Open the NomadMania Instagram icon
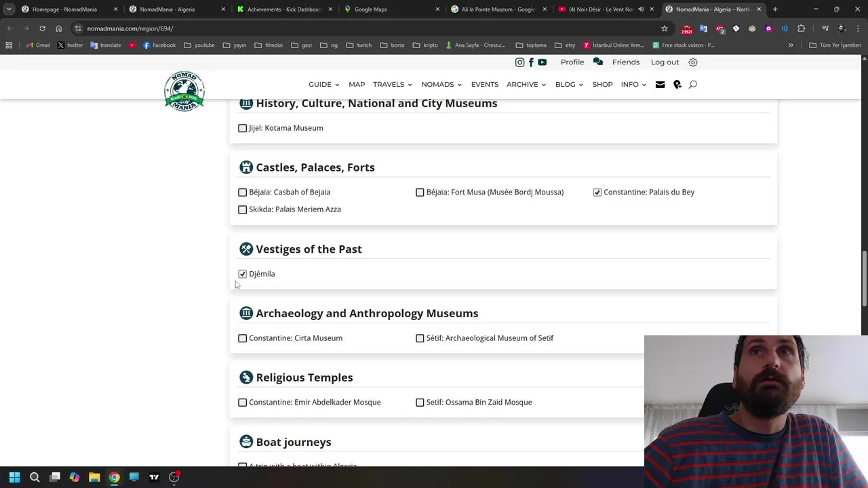This screenshot has height=488, width=868. pos(519,62)
